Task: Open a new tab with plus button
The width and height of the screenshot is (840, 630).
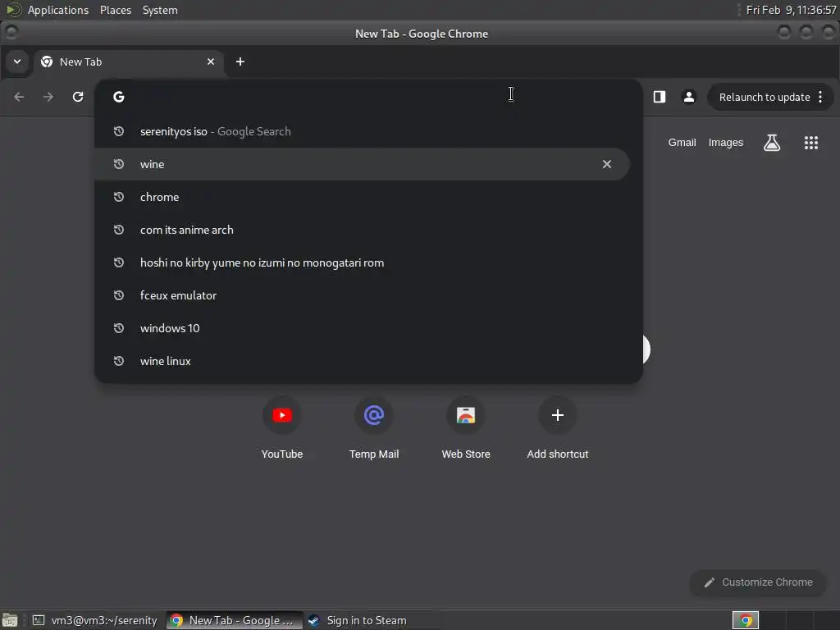Action: point(240,62)
